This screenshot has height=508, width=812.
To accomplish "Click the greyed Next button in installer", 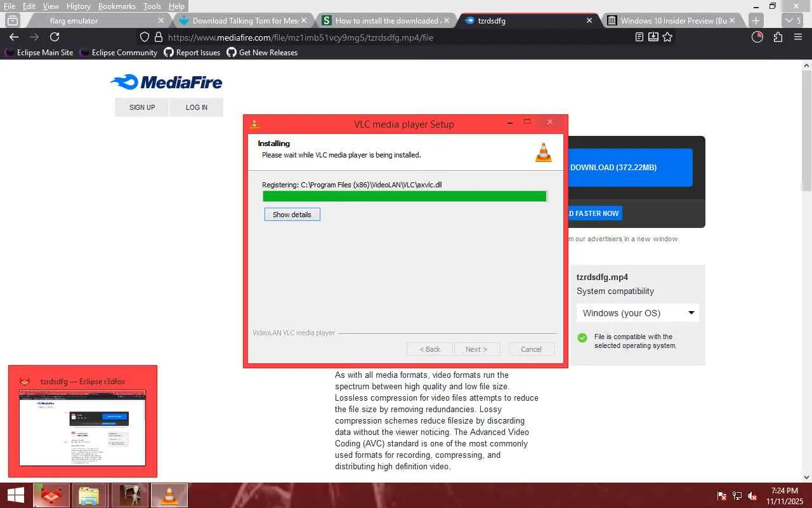I will (x=476, y=349).
